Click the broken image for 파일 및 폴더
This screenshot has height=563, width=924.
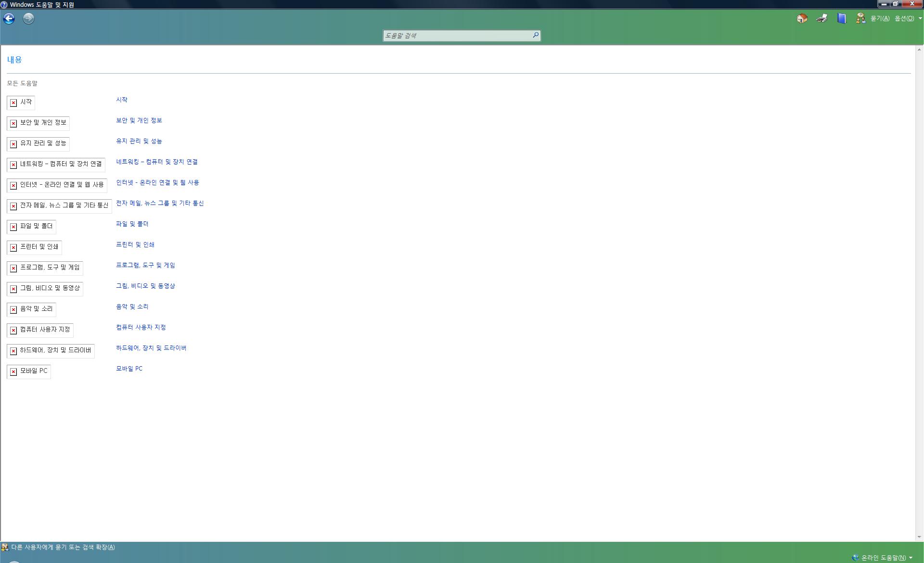(31, 227)
